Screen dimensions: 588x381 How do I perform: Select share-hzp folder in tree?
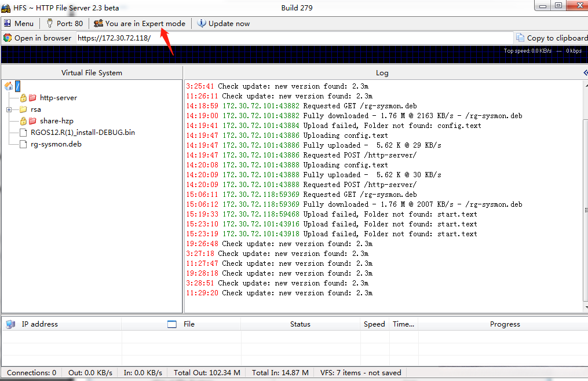(x=57, y=121)
